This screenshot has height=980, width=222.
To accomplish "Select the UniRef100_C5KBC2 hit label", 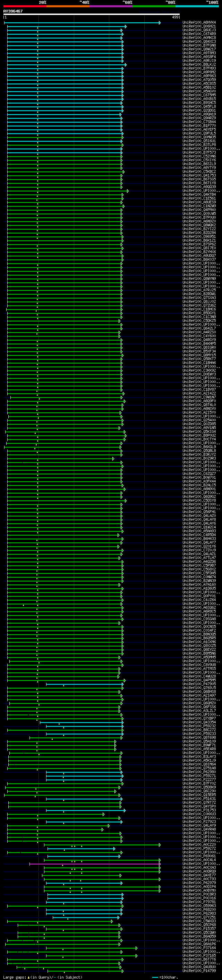I will pyautogui.click(x=199, y=172).
